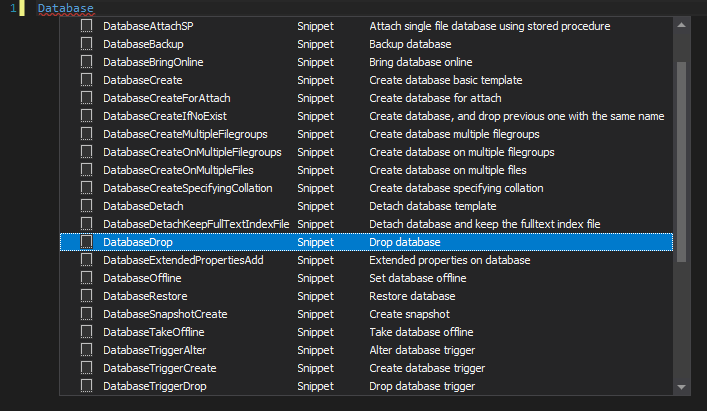Click snippet icon beside DatabaseAttachSP

click(87, 26)
